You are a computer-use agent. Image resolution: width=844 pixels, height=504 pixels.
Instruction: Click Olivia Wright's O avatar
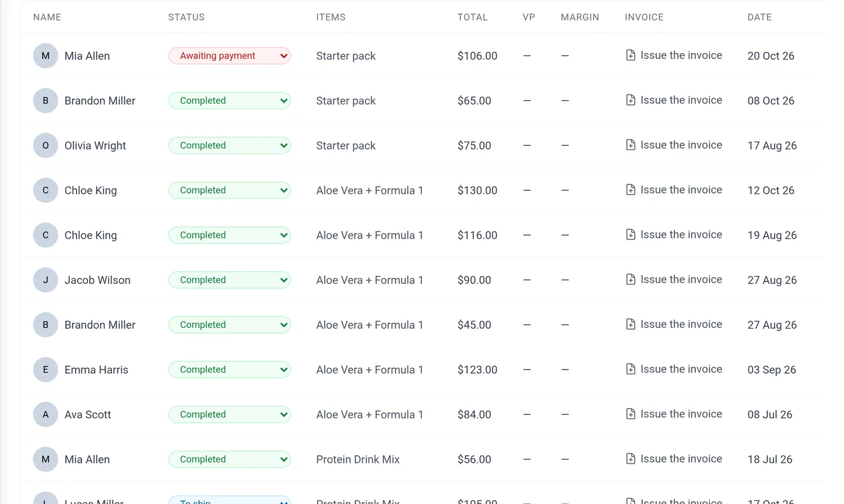click(45, 145)
